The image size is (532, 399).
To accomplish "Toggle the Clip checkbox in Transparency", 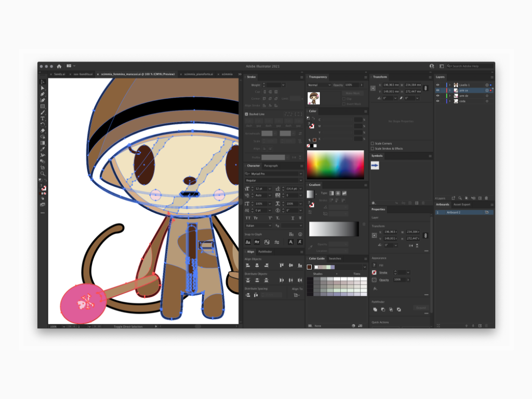I will (344, 99).
